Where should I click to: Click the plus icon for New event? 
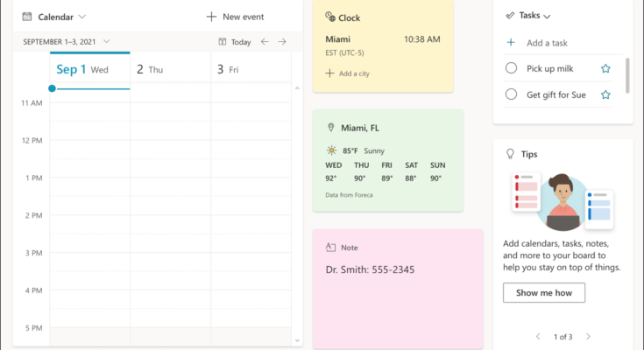coord(211,17)
